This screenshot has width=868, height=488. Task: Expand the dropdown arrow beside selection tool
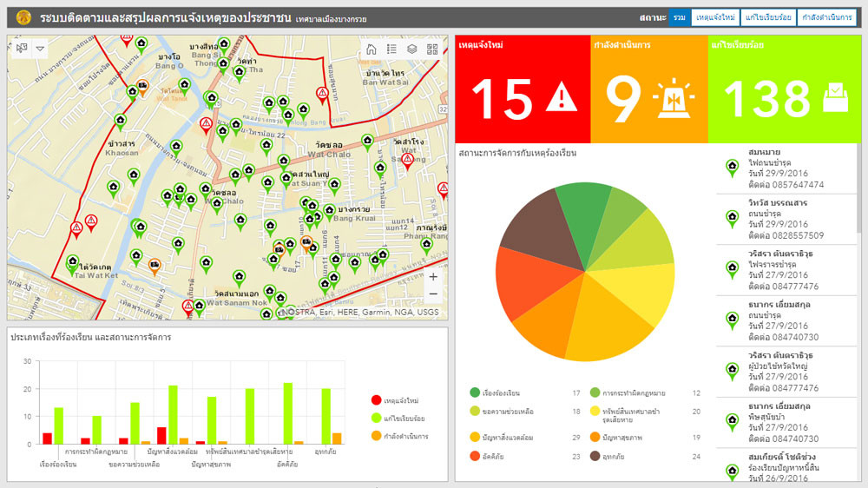click(40, 49)
